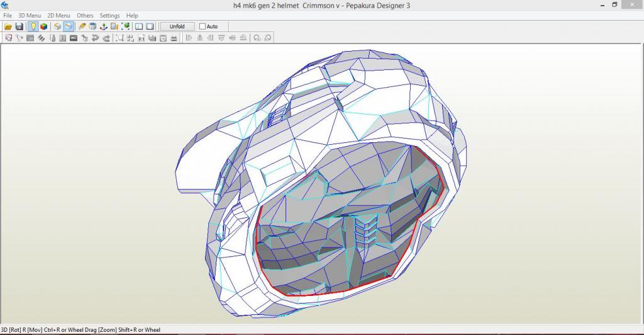Rotate 90 degrees counterclockwise icon
644x335 pixels.
pos(257,38)
